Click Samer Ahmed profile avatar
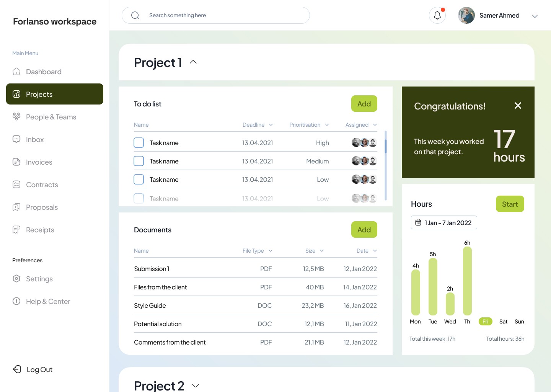 pyautogui.click(x=466, y=15)
